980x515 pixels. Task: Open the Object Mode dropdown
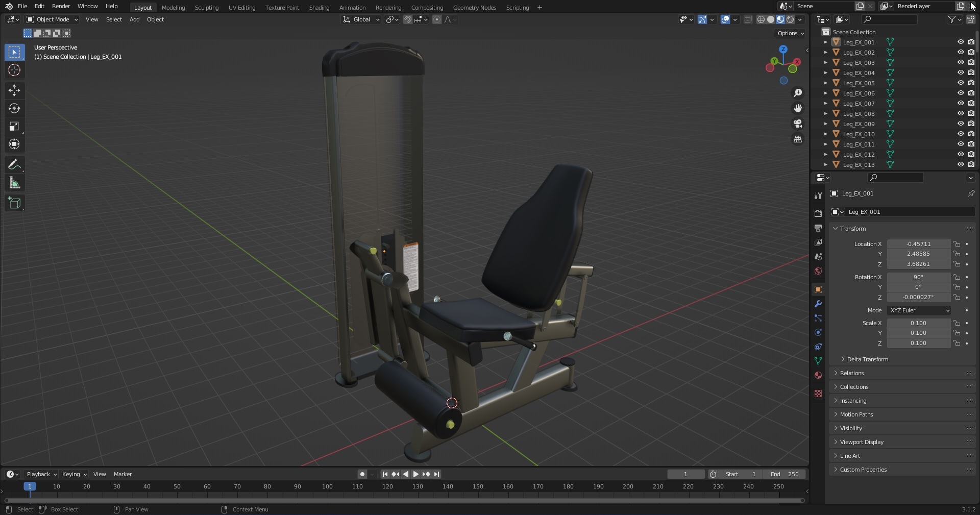point(52,19)
